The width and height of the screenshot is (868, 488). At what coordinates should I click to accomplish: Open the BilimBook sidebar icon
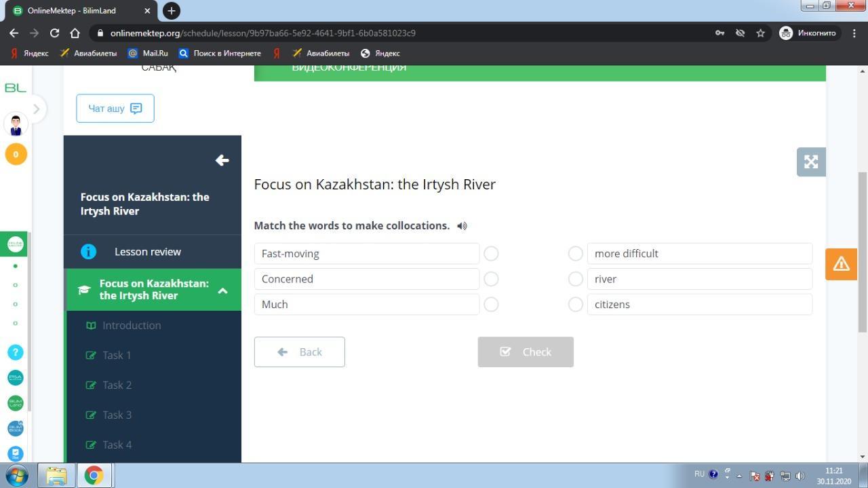tap(15, 428)
